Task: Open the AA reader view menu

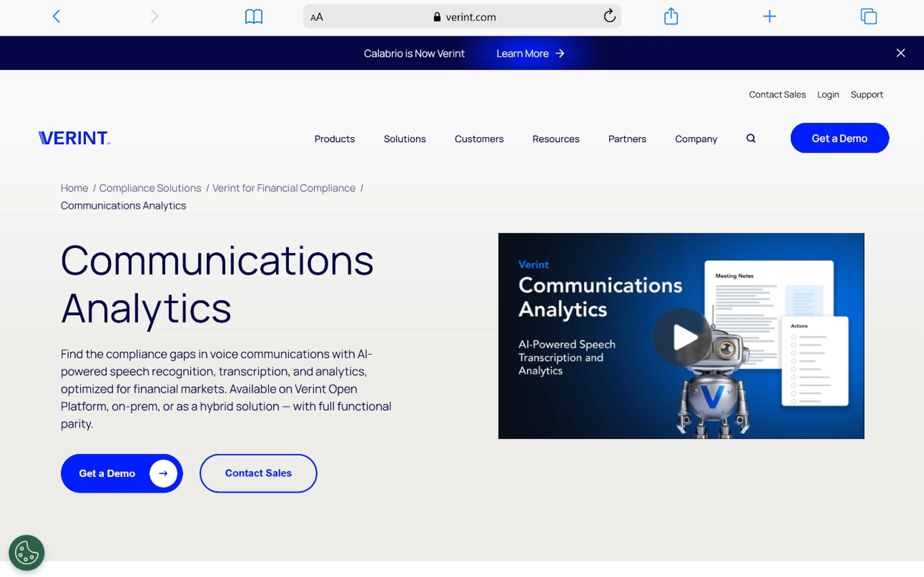Action: pyautogui.click(x=316, y=17)
